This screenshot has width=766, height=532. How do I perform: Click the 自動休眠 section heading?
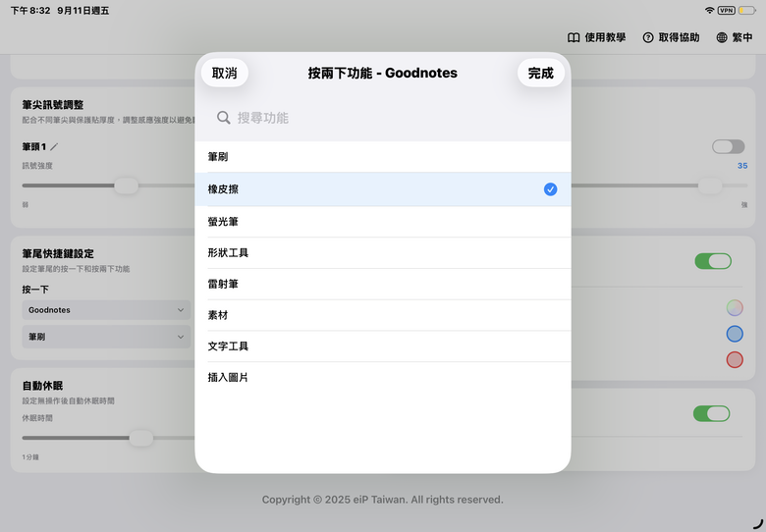(42, 386)
